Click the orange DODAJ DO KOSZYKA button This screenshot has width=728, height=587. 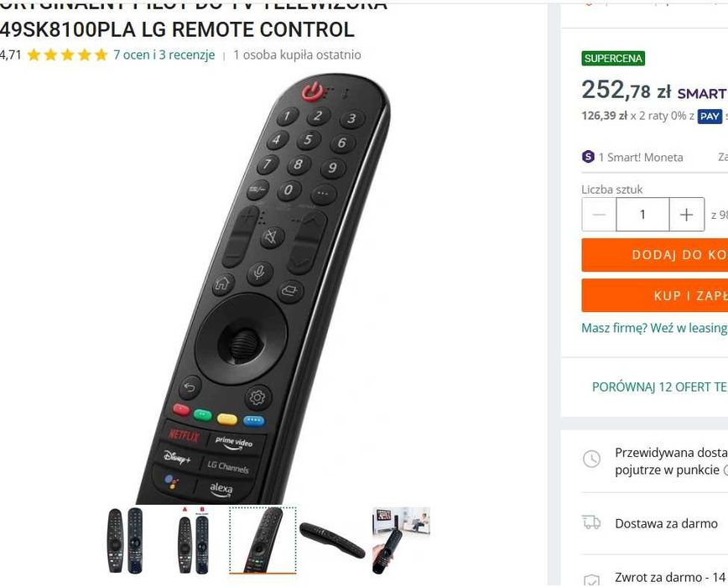pos(655,255)
